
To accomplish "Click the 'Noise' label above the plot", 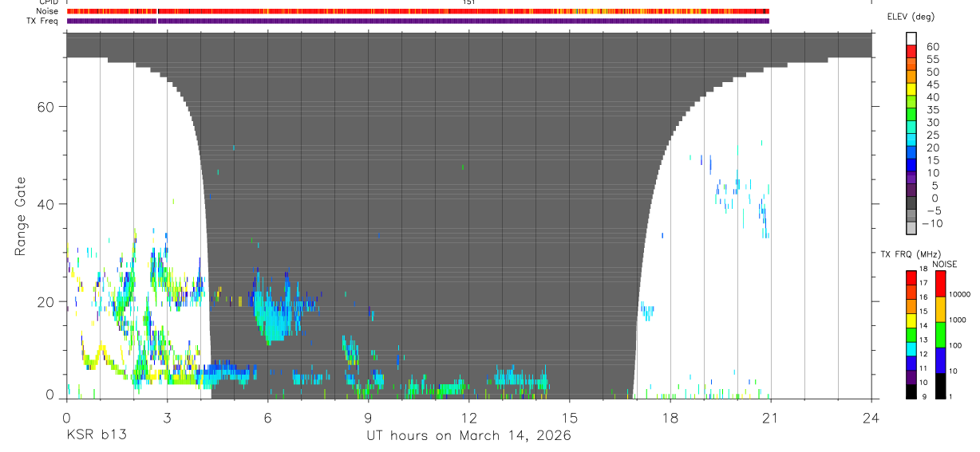I will coord(48,11).
